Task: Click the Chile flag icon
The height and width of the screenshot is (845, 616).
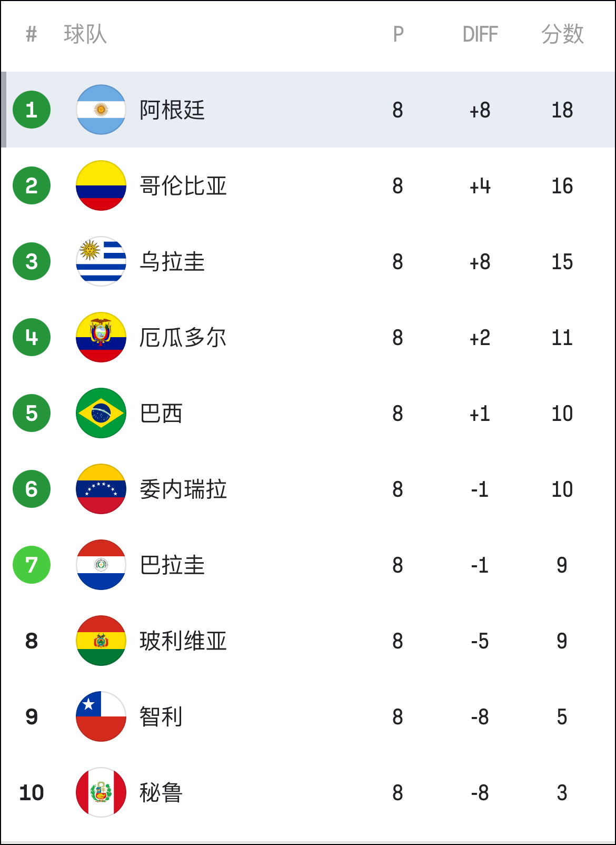Action: click(101, 716)
